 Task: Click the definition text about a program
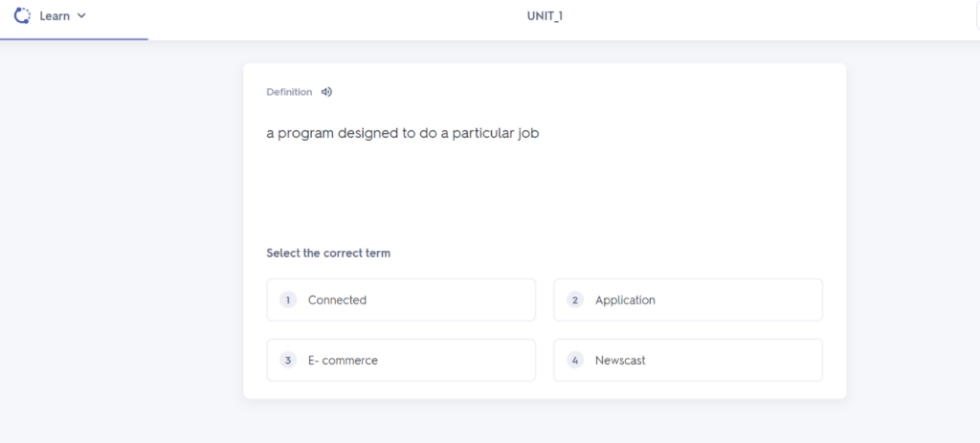(403, 133)
